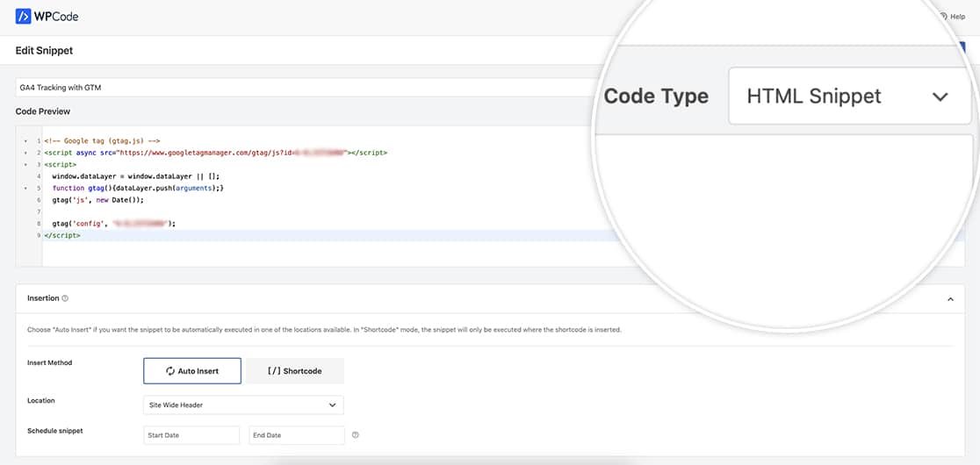Click the Google tag comment line
980x465 pixels.
click(103, 141)
